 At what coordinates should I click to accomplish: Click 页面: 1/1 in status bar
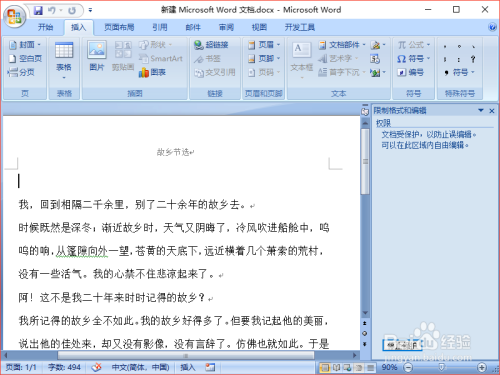pos(21,367)
